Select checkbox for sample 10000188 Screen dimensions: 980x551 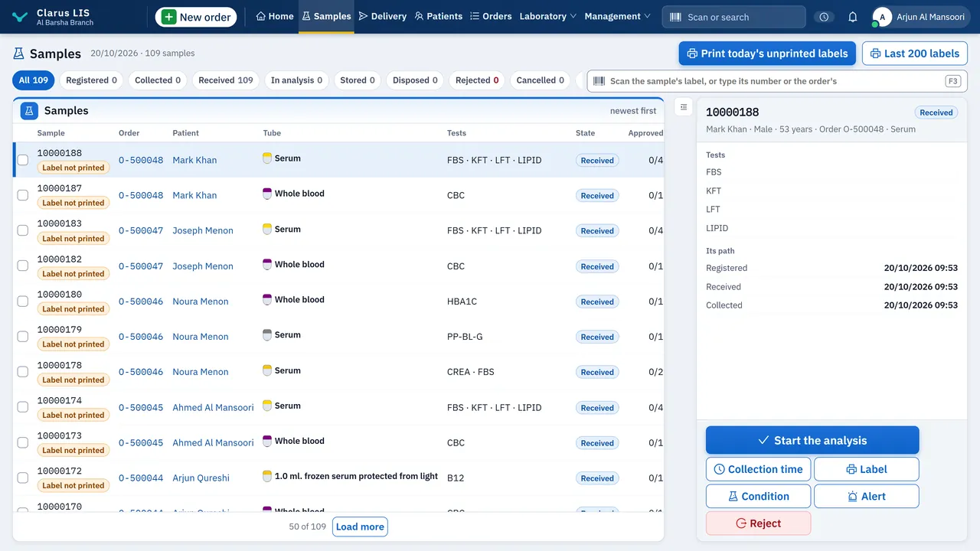pos(23,160)
